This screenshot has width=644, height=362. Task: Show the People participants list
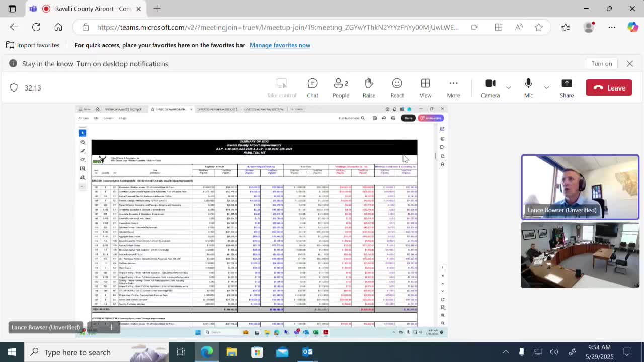(341, 88)
